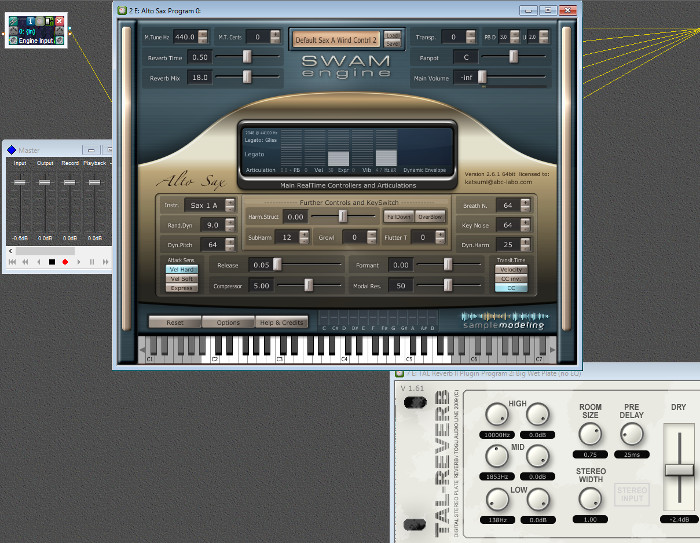Click the Transp. stepper arrows
Image resolution: width=700 pixels, height=543 pixels.
click(x=471, y=37)
